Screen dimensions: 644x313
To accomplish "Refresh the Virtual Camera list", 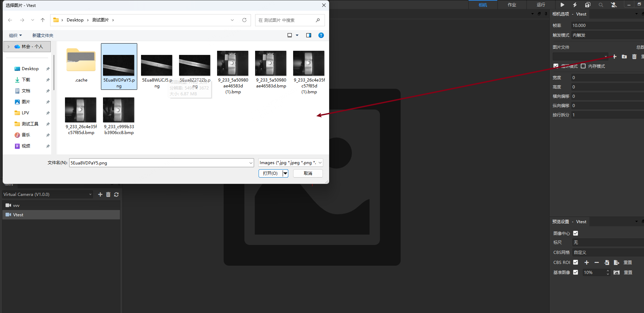I will pos(116,195).
